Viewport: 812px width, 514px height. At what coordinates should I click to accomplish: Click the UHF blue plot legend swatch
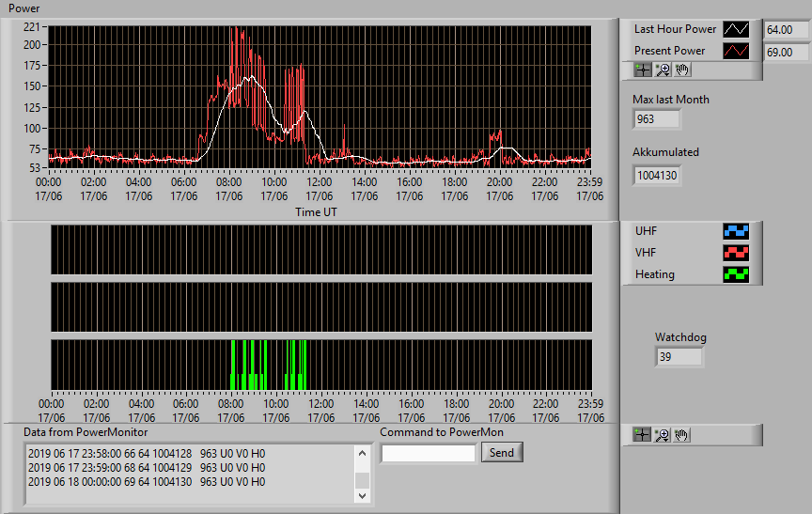point(736,231)
